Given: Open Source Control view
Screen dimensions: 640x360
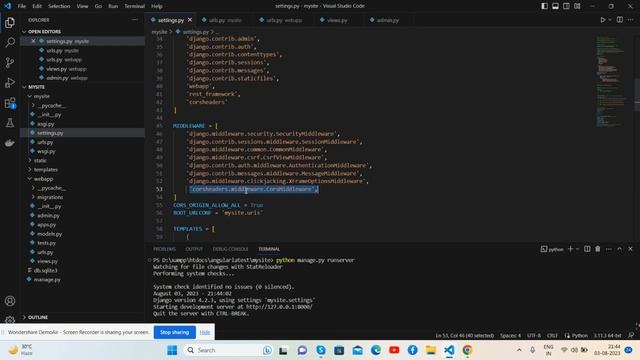Looking at the screenshot, I should [x=10, y=62].
